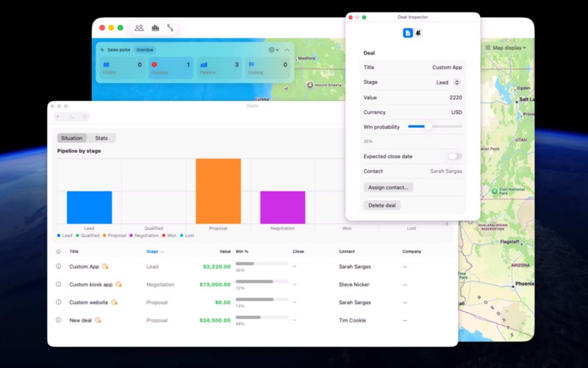Open the Pipeline card in Sales pulse
The height and width of the screenshot is (368, 588).
pyautogui.click(x=219, y=68)
